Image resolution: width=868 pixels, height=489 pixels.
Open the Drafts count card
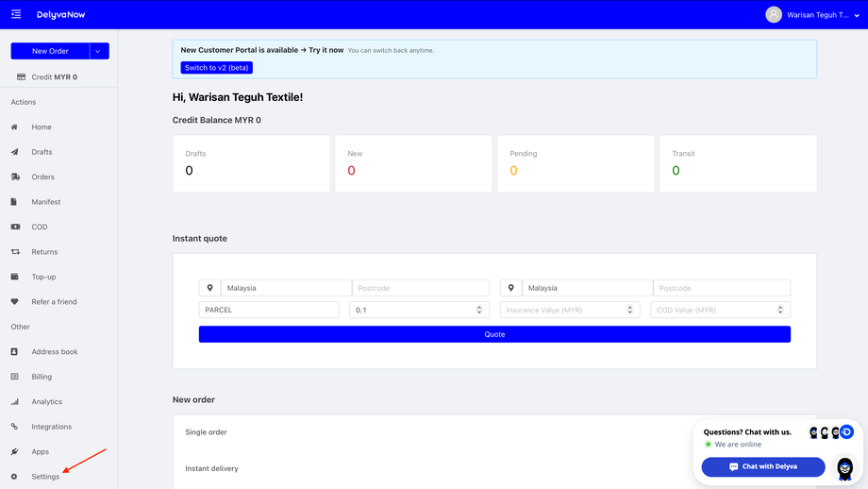click(x=251, y=163)
